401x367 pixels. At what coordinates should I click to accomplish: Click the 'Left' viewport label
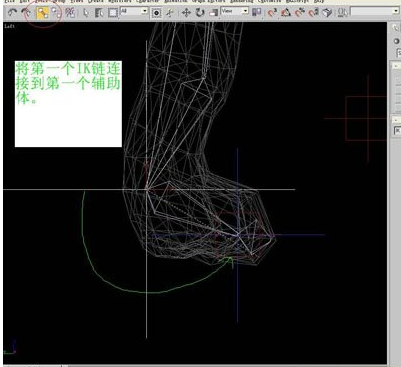[x=10, y=26]
